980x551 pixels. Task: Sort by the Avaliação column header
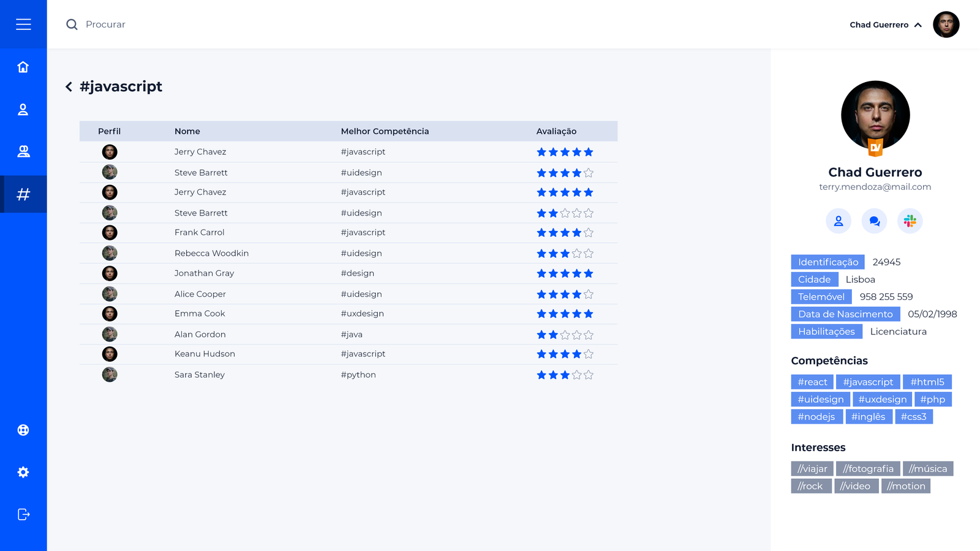[x=556, y=131]
